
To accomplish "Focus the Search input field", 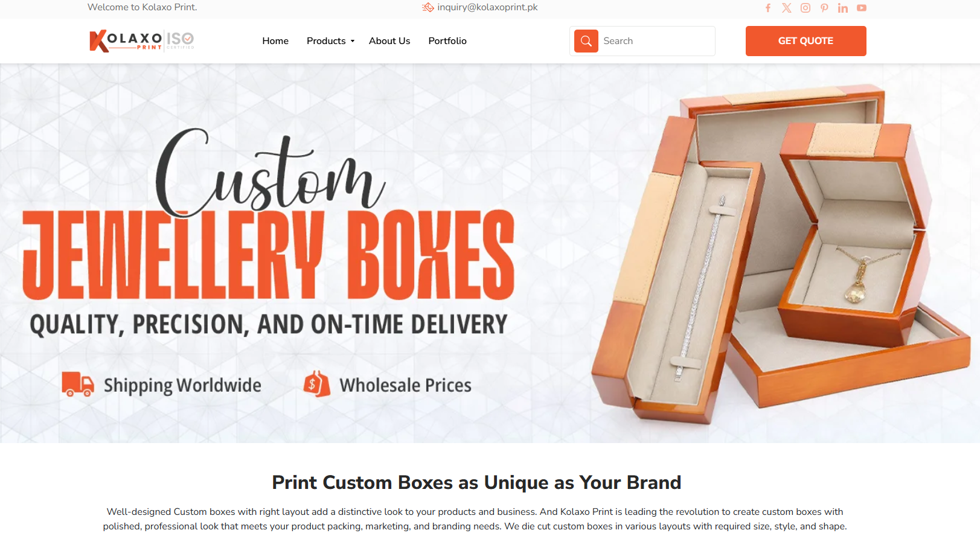I will pyautogui.click(x=656, y=41).
